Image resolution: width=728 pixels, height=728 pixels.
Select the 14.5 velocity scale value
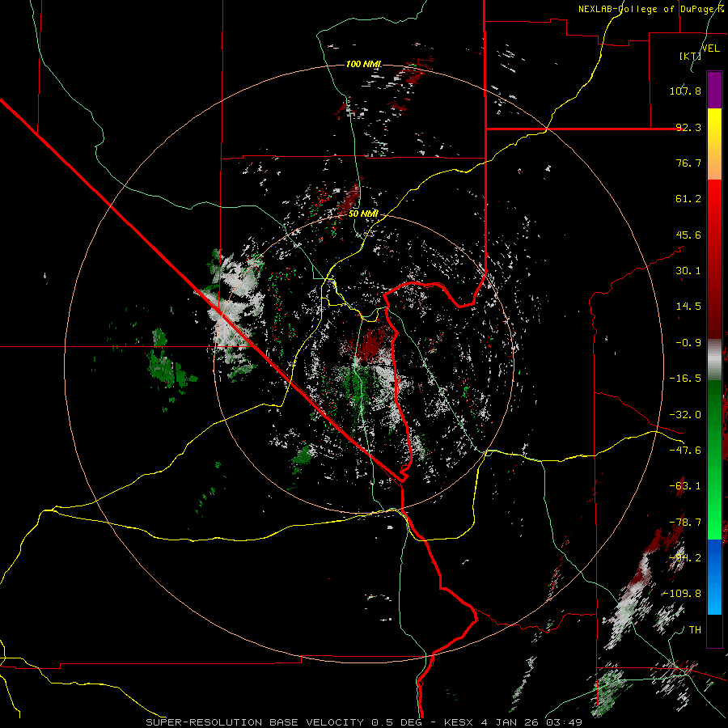point(688,307)
